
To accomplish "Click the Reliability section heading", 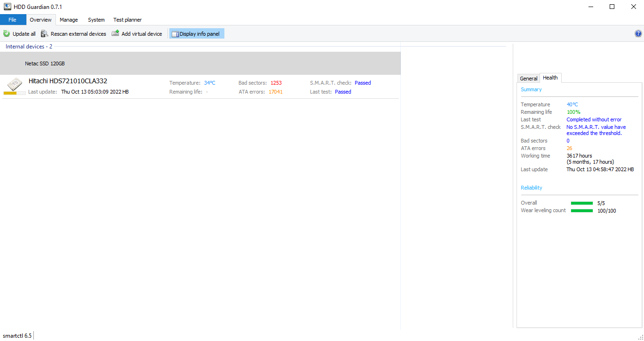I will (x=532, y=188).
